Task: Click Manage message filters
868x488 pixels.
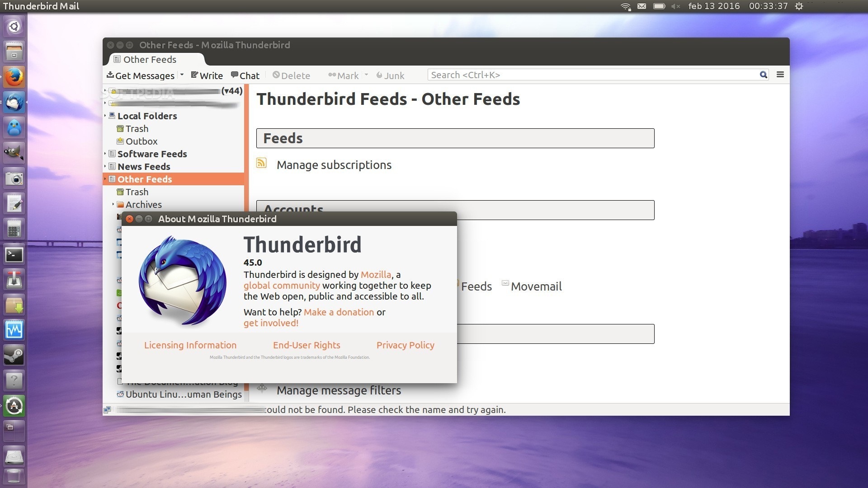Action: coord(339,390)
